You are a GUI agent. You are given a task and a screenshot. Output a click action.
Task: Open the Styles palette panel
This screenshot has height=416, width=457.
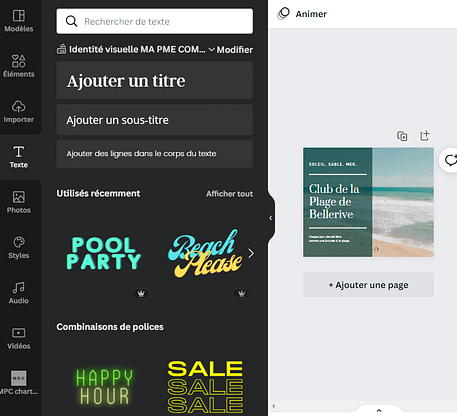[x=19, y=247]
